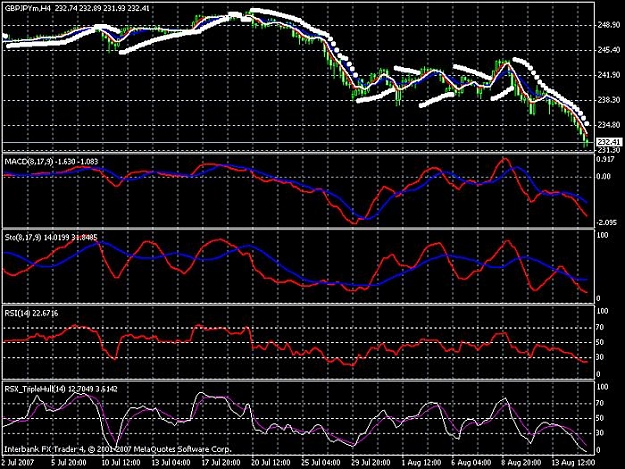Click the Sto(8,17,9) indicator label
Screen dimensions: 625x469
[51, 237]
